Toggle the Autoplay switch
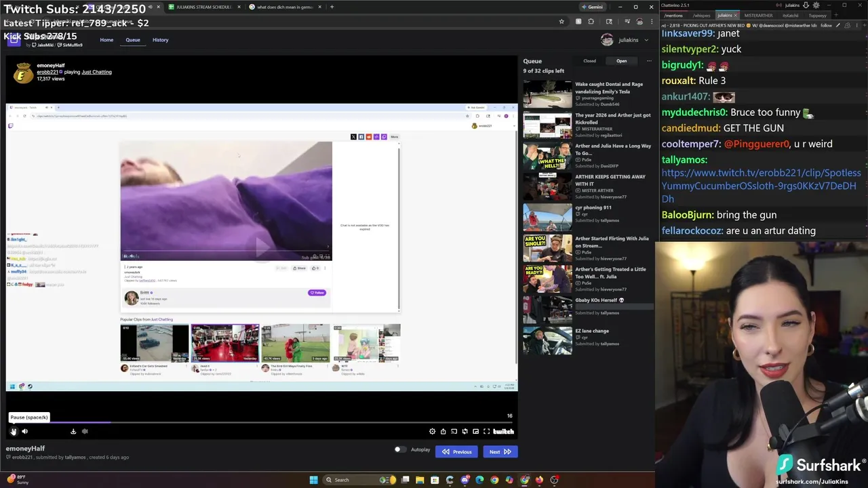Image resolution: width=868 pixels, height=488 pixels. pyautogui.click(x=400, y=449)
